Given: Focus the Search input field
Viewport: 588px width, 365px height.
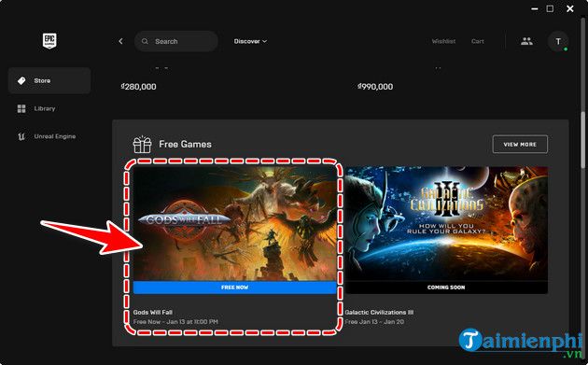Looking at the screenshot, I should click(x=175, y=41).
